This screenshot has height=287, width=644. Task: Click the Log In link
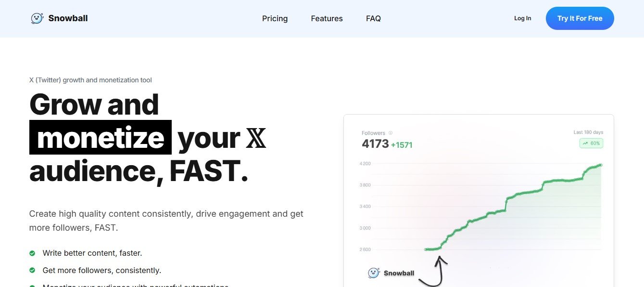(x=522, y=18)
